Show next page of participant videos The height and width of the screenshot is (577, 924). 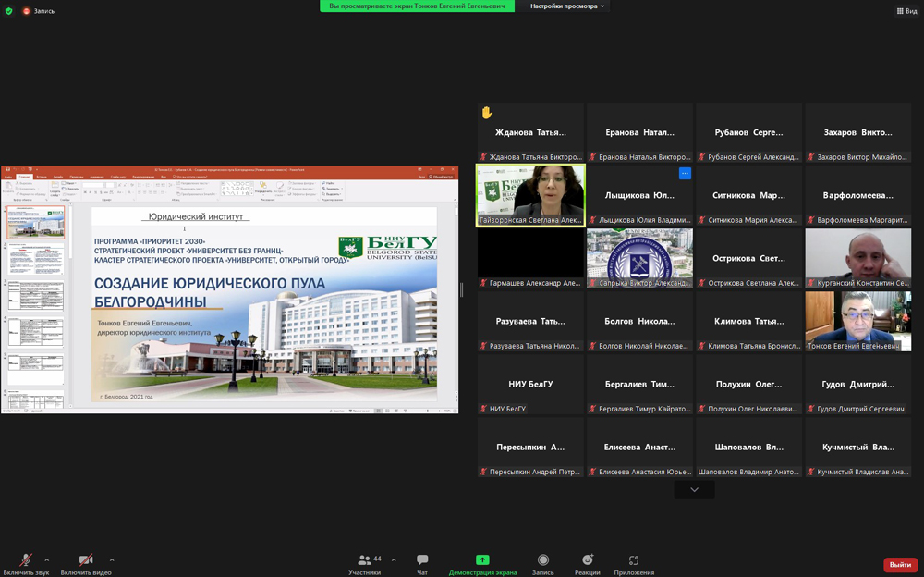click(694, 490)
